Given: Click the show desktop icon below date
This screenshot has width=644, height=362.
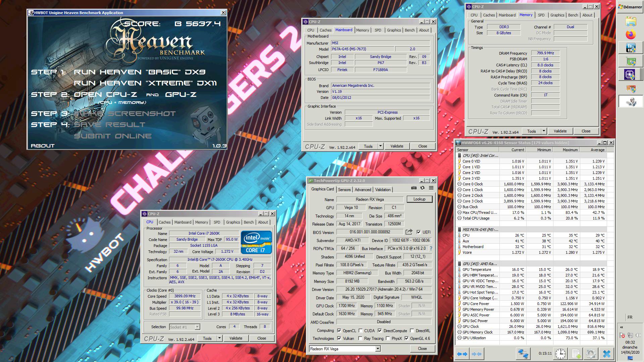Looking at the screenshot, I should coord(630,358).
